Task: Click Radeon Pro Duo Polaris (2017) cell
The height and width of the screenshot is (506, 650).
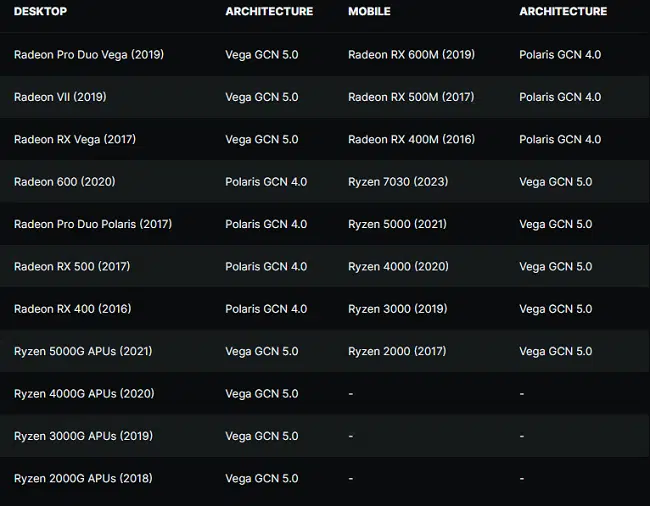Action: click(93, 224)
